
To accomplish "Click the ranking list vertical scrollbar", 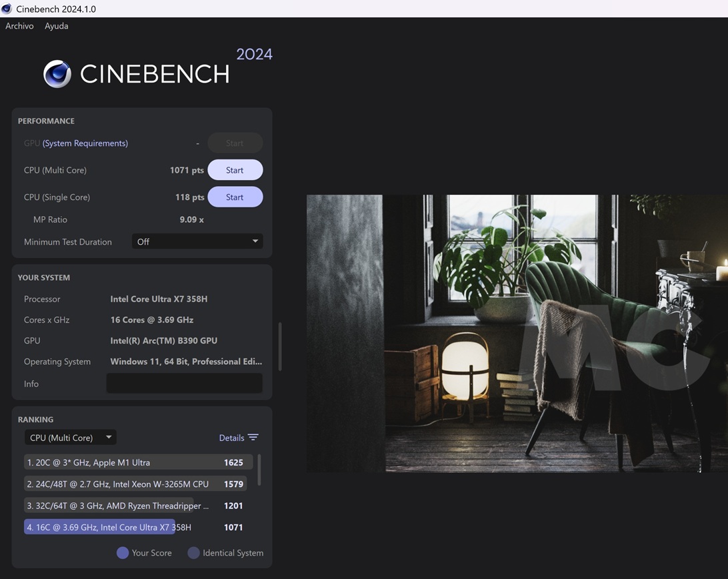I will coord(259,470).
